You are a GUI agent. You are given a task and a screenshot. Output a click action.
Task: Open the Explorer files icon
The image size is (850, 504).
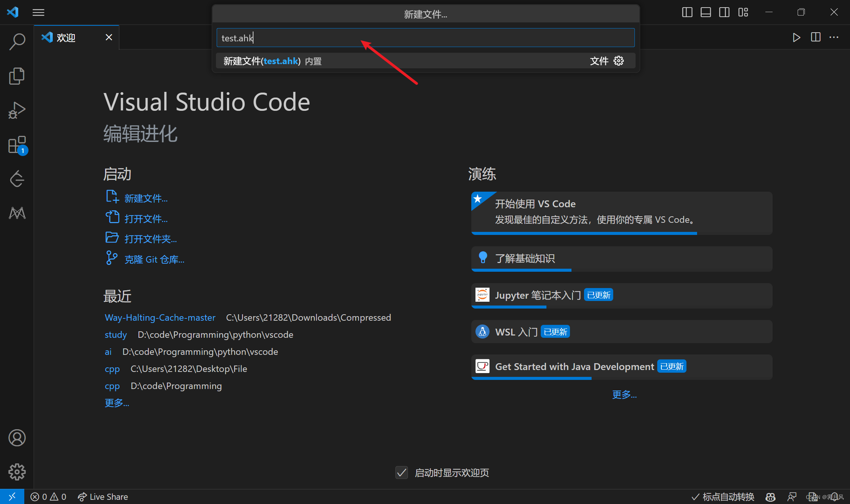[x=17, y=76]
